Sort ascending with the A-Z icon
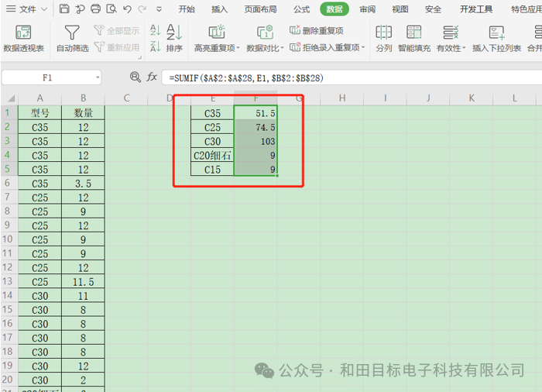 [155, 30]
